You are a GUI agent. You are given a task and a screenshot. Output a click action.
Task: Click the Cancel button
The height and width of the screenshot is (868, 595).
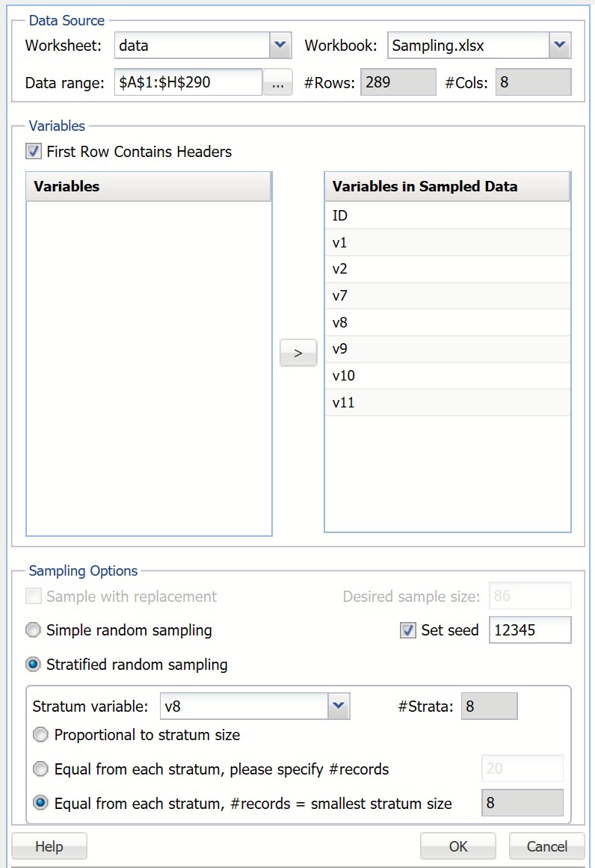tap(546, 846)
